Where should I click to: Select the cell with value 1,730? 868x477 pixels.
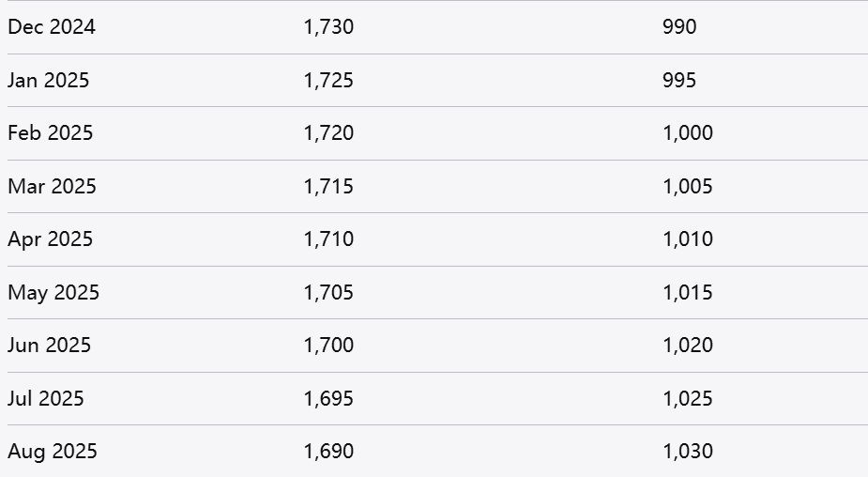pos(328,27)
